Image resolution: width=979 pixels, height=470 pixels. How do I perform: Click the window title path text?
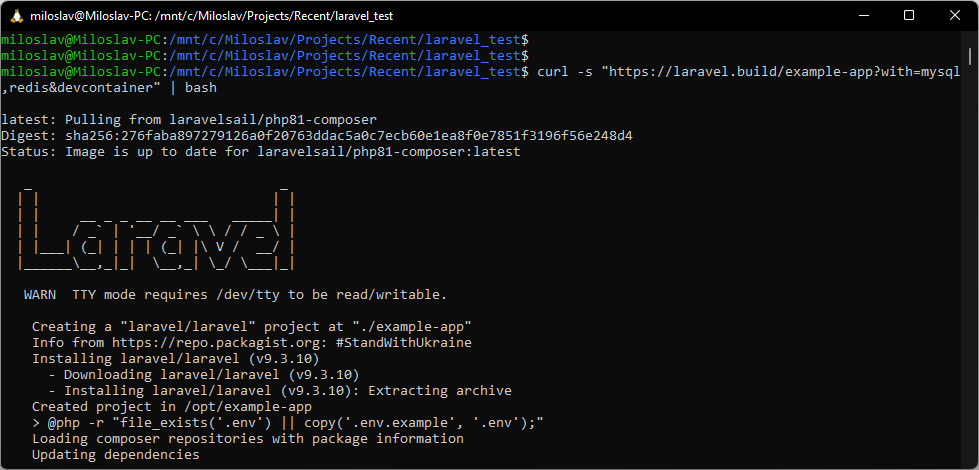(x=212, y=16)
